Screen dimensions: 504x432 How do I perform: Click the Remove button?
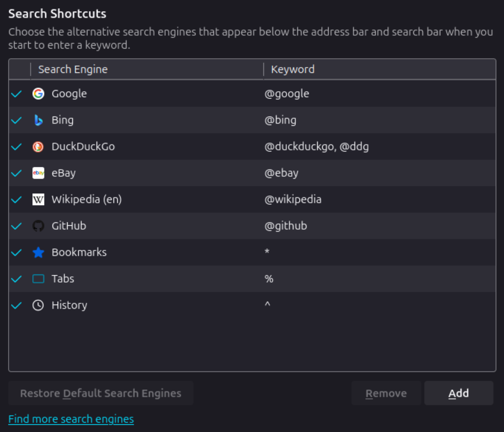[x=386, y=393]
